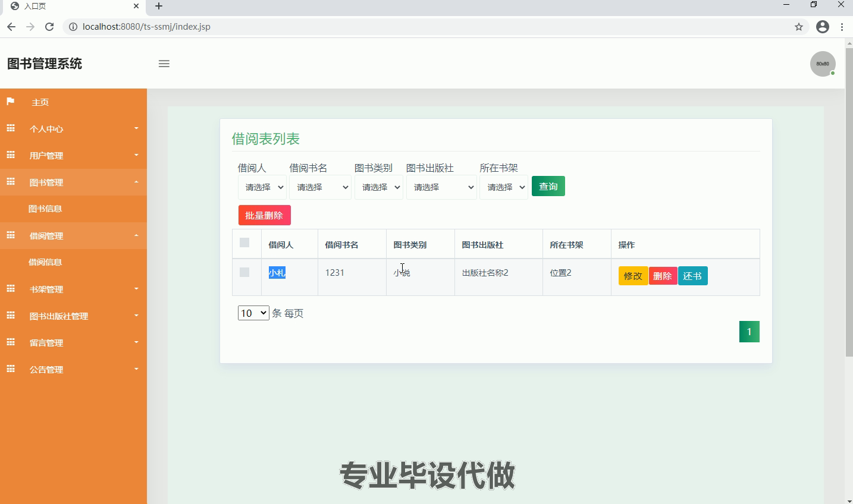853x504 pixels.
Task: Go to page 1 in pagination
Action: (x=749, y=332)
